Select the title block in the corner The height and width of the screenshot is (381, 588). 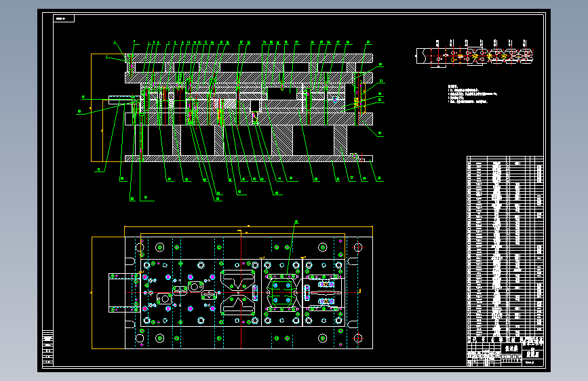[505, 354]
